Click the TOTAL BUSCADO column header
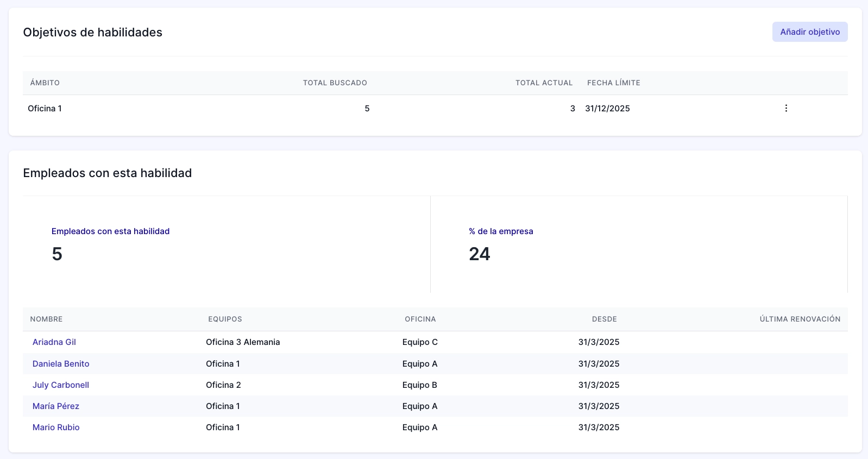The width and height of the screenshot is (868, 459). 335,83
